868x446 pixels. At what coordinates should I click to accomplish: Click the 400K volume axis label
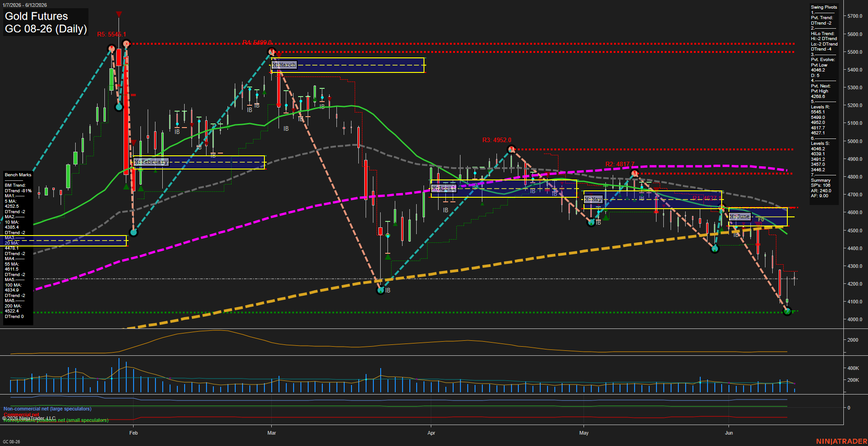[853, 368]
